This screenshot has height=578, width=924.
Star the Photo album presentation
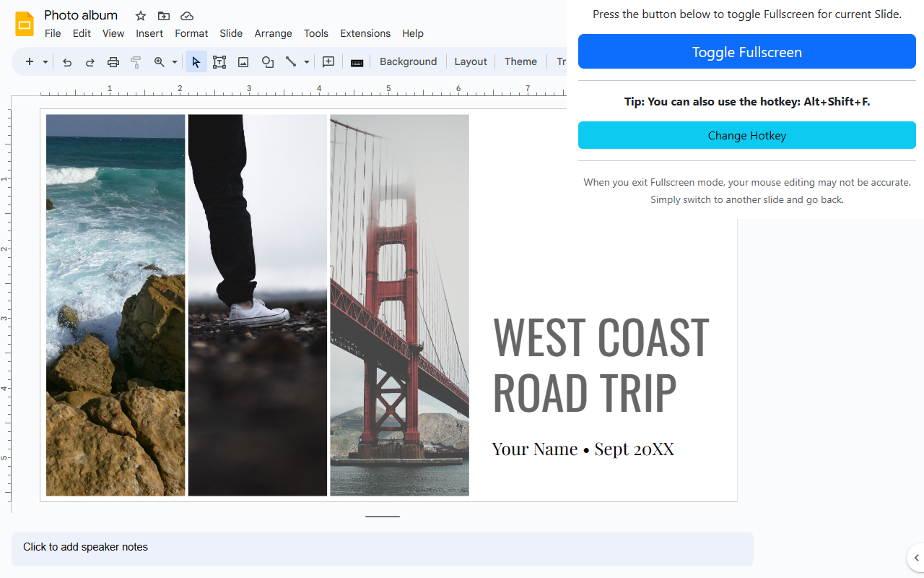pyautogui.click(x=141, y=16)
